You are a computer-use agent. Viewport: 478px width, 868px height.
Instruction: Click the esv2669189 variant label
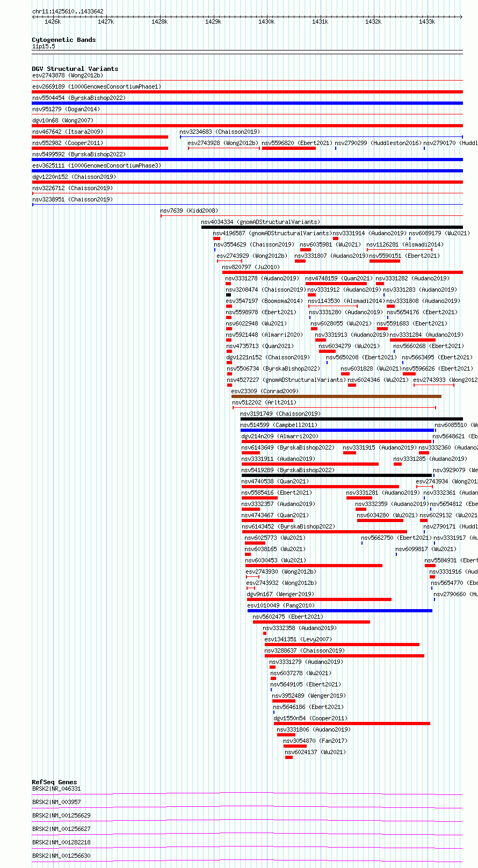pyautogui.click(x=97, y=86)
